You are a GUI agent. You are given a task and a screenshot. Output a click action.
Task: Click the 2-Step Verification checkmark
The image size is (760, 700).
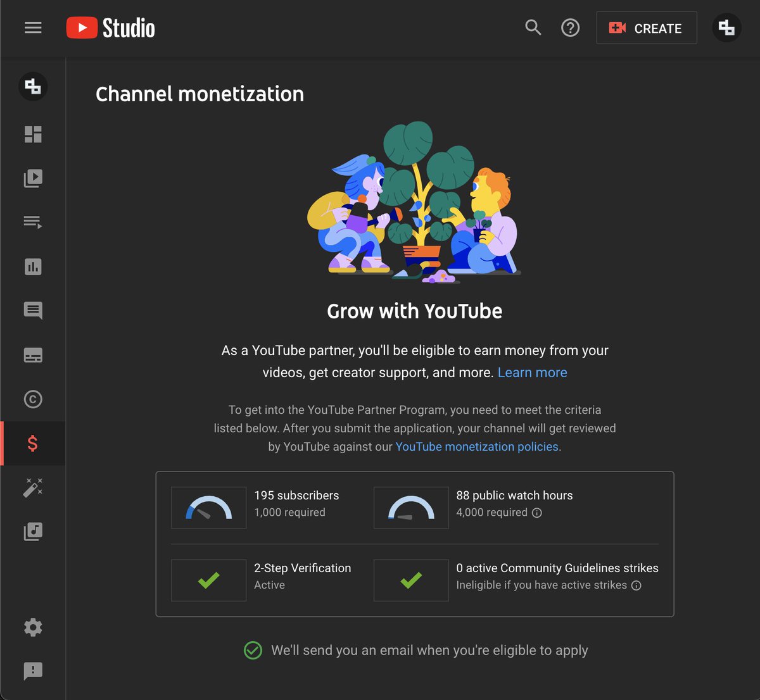[209, 580]
